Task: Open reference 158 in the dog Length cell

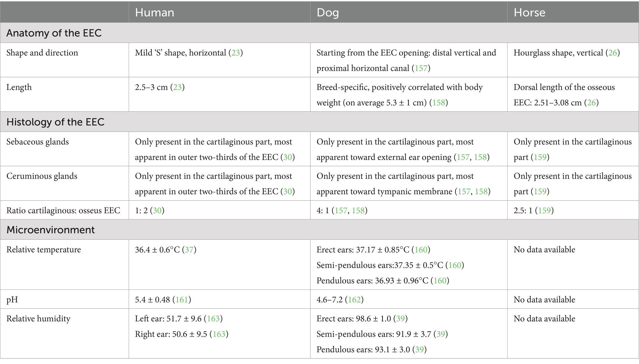Action: [438, 103]
